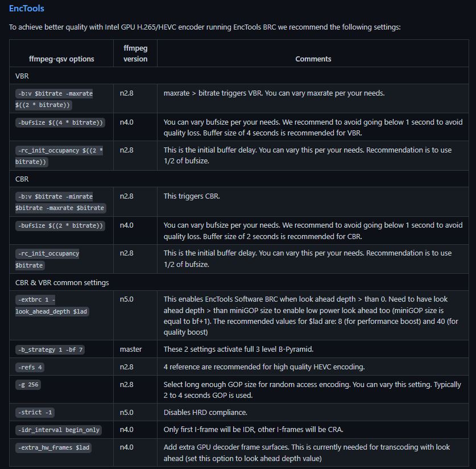Click the "-idr_interval begin_only" code option
Screen dimensions: 476x469
pos(59,430)
